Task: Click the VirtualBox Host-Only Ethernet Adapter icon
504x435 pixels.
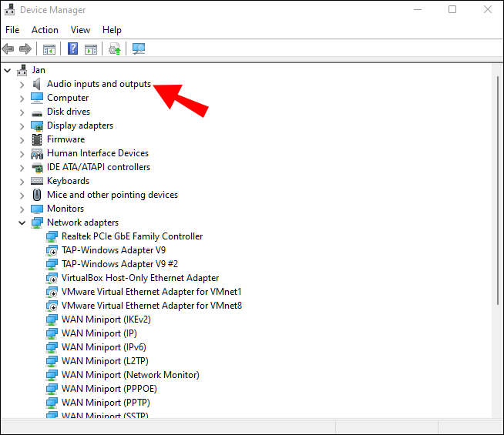Action: click(52, 278)
